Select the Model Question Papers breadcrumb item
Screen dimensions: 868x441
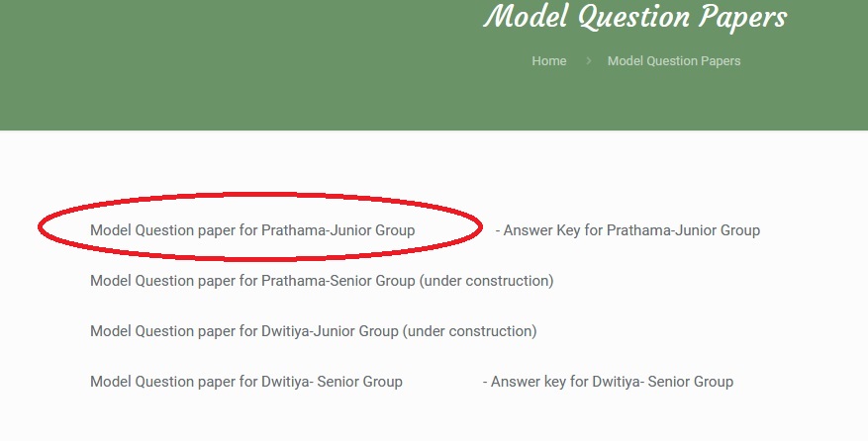pos(674,61)
